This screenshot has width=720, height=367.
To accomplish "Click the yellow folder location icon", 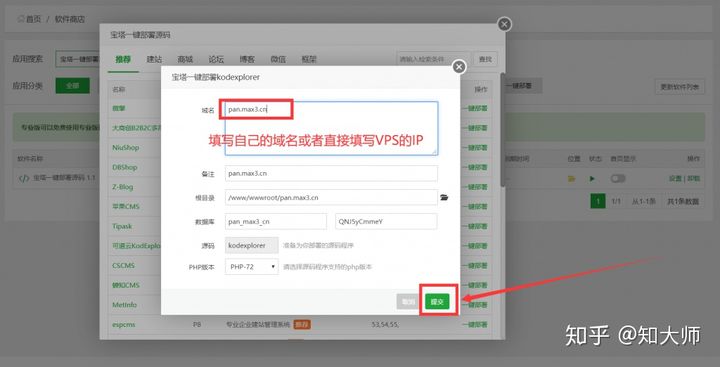I will coord(572,179).
